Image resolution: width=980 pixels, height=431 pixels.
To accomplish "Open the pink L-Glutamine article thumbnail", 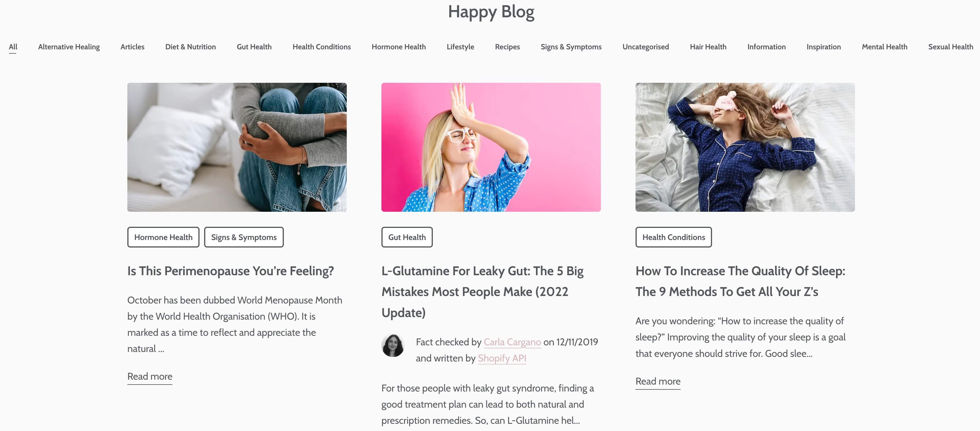I will tap(491, 147).
